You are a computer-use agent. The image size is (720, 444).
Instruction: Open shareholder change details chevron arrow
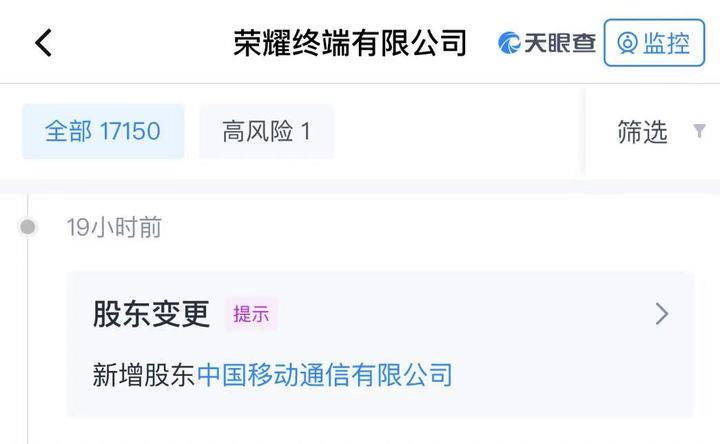pos(662,314)
